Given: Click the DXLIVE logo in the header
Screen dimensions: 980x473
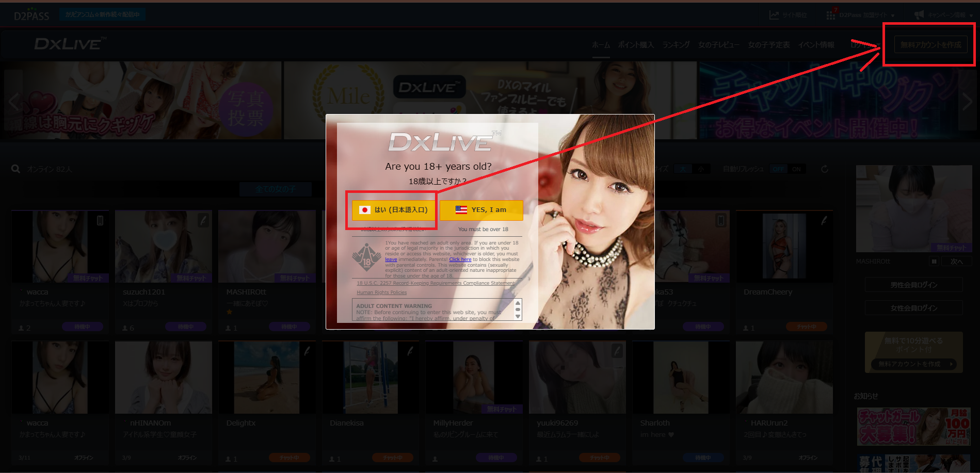Looking at the screenshot, I should [x=70, y=44].
